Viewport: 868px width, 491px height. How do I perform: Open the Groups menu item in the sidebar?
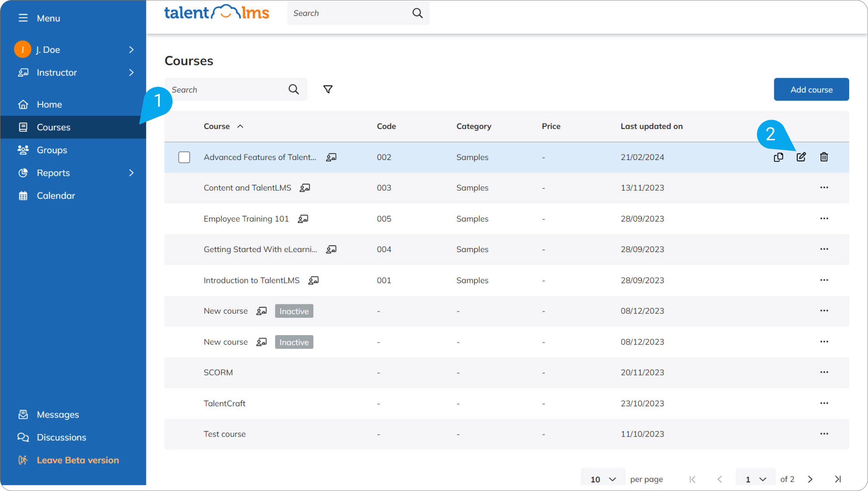pyautogui.click(x=52, y=150)
